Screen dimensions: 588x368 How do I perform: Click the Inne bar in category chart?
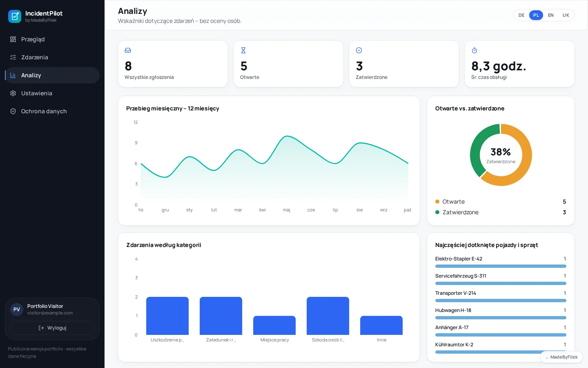[x=381, y=325]
